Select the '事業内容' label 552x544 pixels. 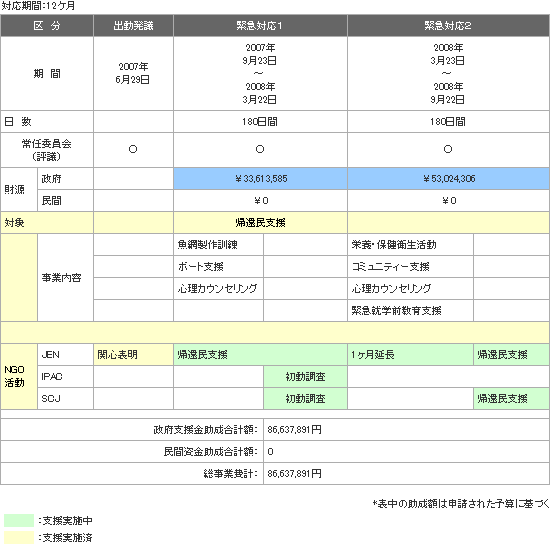pyautogui.click(x=65, y=277)
